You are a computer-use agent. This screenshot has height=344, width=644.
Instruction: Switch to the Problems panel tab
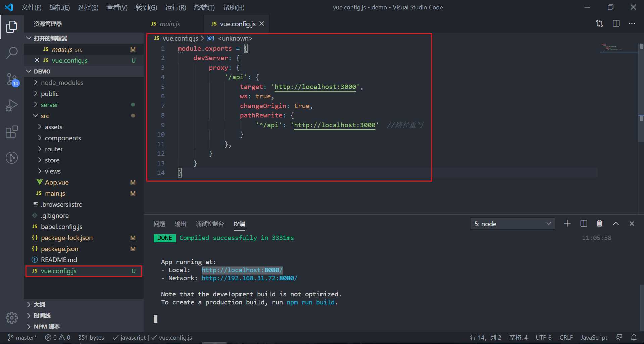(x=159, y=224)
